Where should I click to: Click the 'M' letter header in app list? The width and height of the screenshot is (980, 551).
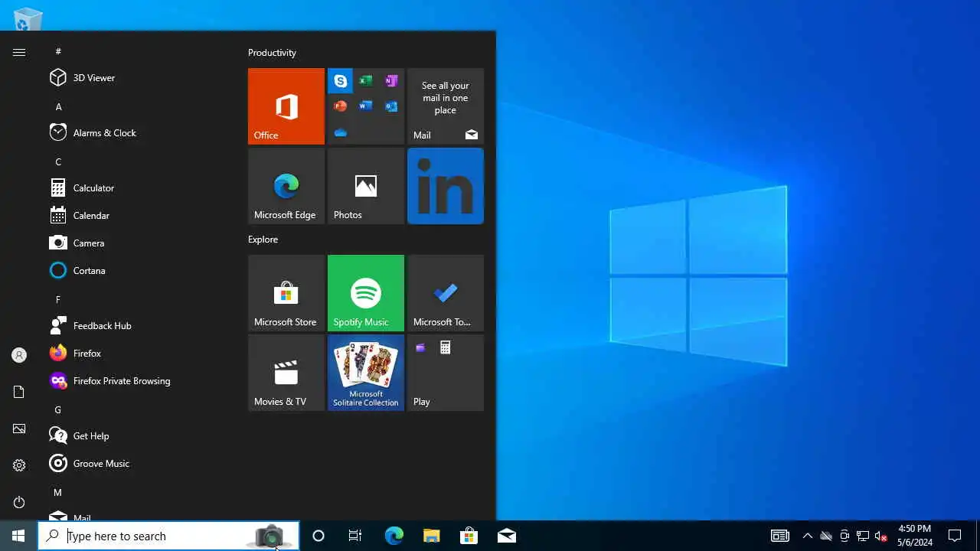tap(57, 492)
